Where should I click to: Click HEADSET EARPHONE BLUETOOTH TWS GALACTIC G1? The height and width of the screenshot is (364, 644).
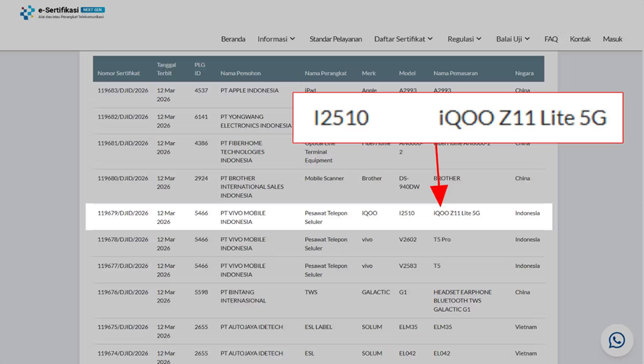(x=462, y=300)
